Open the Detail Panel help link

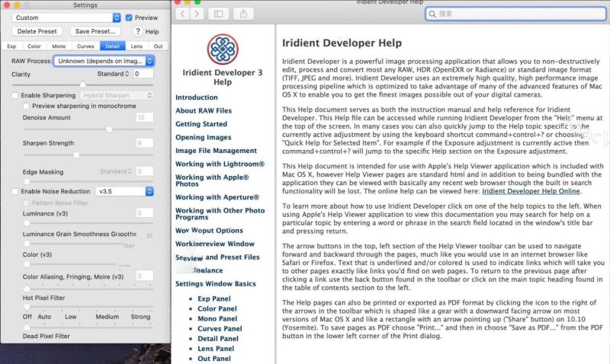tap(218, 339)
